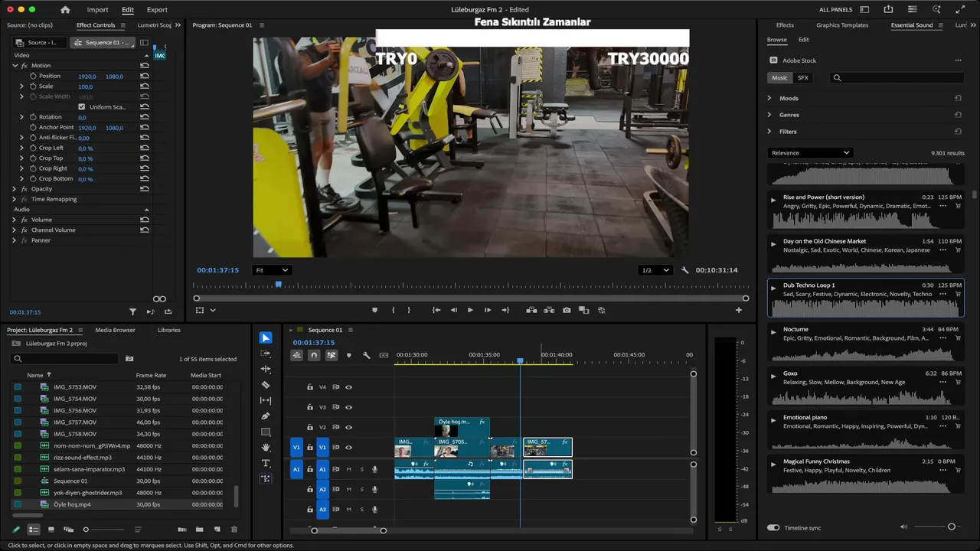Viewport: 980px width, 551px height.
Task: Click the Extract button in Program monitor
Action: (549, 310)
